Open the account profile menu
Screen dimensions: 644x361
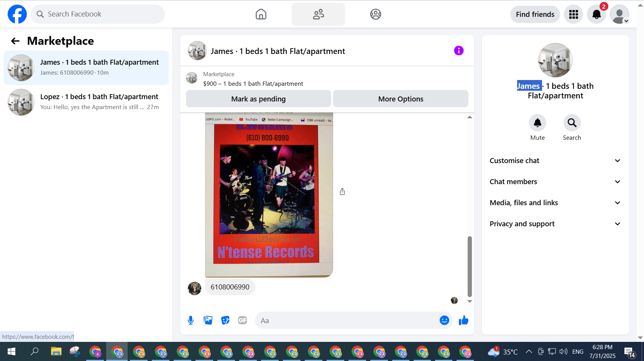pos(619,14)
